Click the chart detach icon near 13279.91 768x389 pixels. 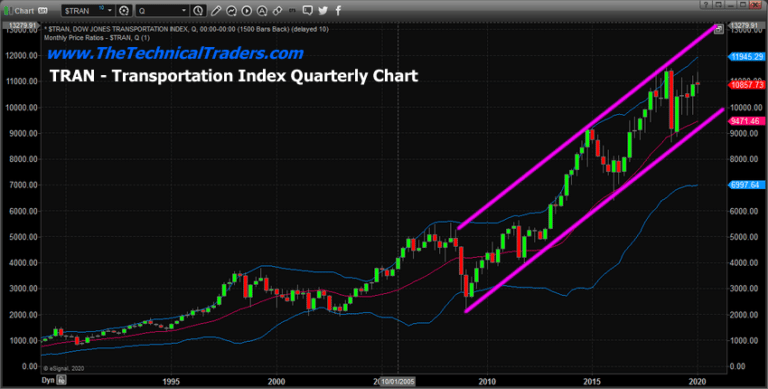coord(719,29)
